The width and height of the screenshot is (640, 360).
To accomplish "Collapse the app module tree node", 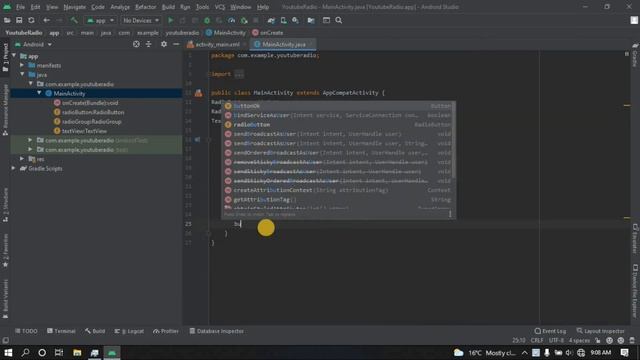I will click(x=14, y=56).
